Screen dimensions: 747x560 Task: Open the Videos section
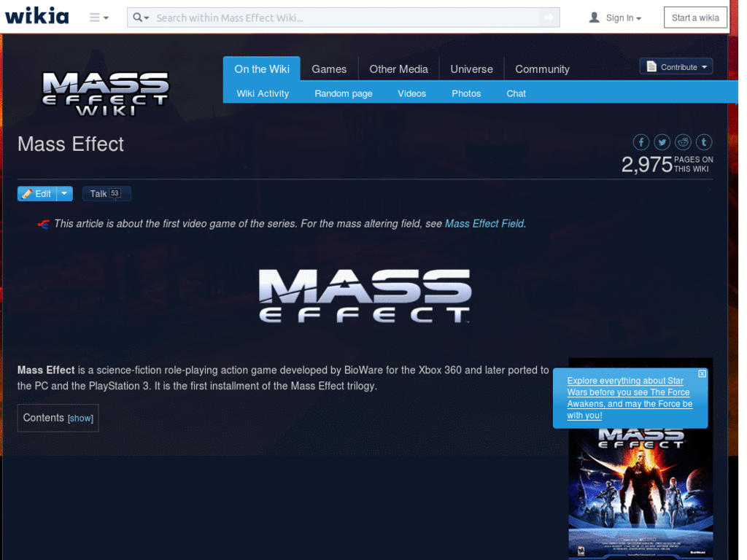[411, 94]
